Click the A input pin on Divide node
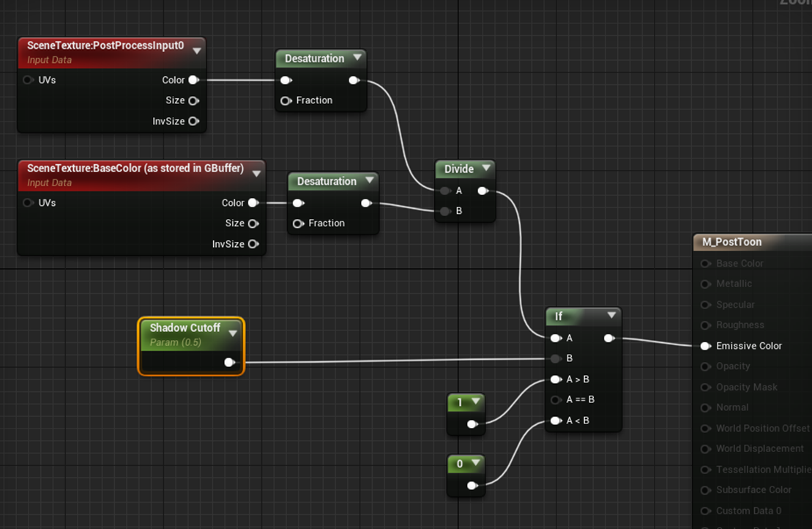The height and width of the screenshot is (529, 812). [445, 190]
